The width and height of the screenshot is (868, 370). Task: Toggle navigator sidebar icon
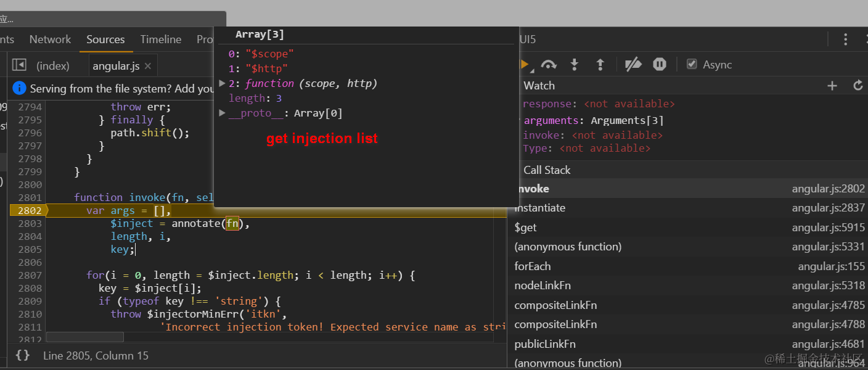click(x=19, y=65)
